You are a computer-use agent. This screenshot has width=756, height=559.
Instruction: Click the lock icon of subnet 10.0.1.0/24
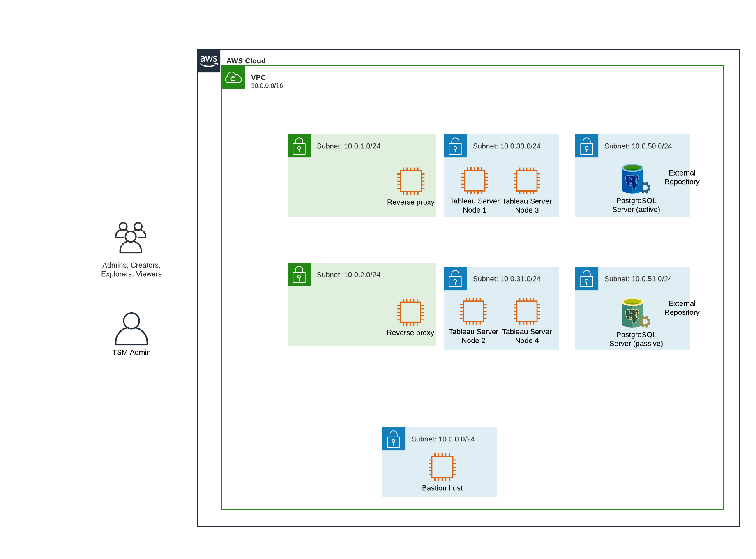(x=299, y=146)
